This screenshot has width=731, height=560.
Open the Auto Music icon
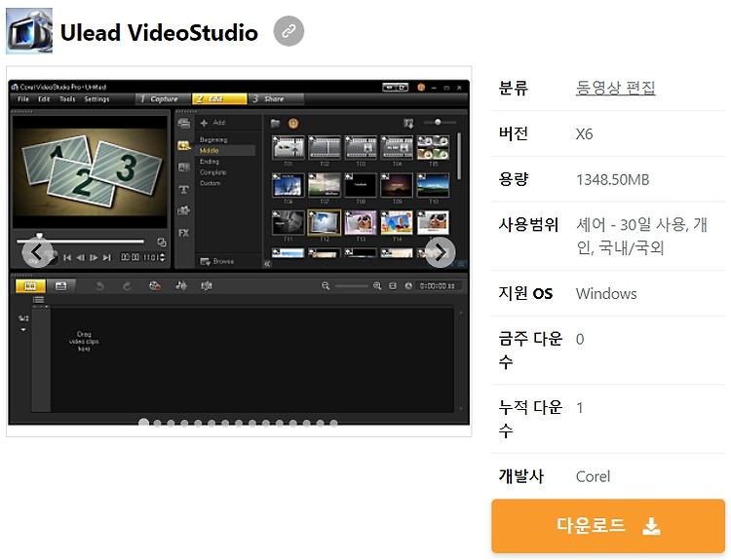[206, 285]
